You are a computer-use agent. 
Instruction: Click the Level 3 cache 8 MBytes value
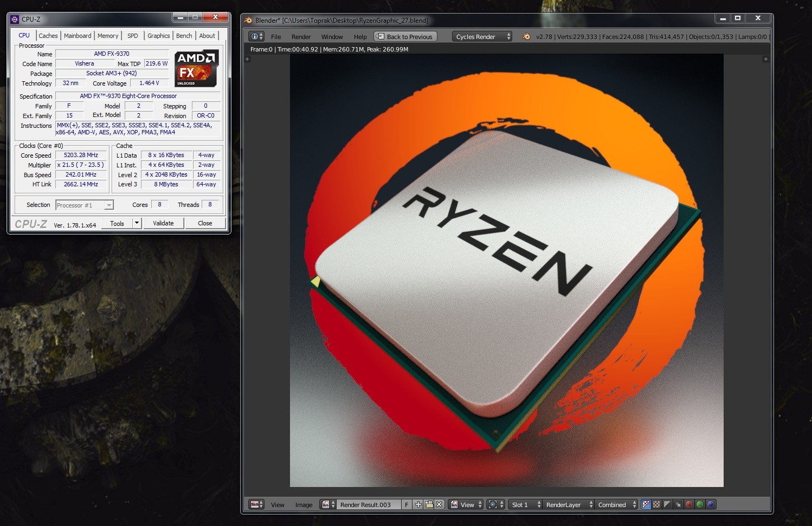point(166,184)
